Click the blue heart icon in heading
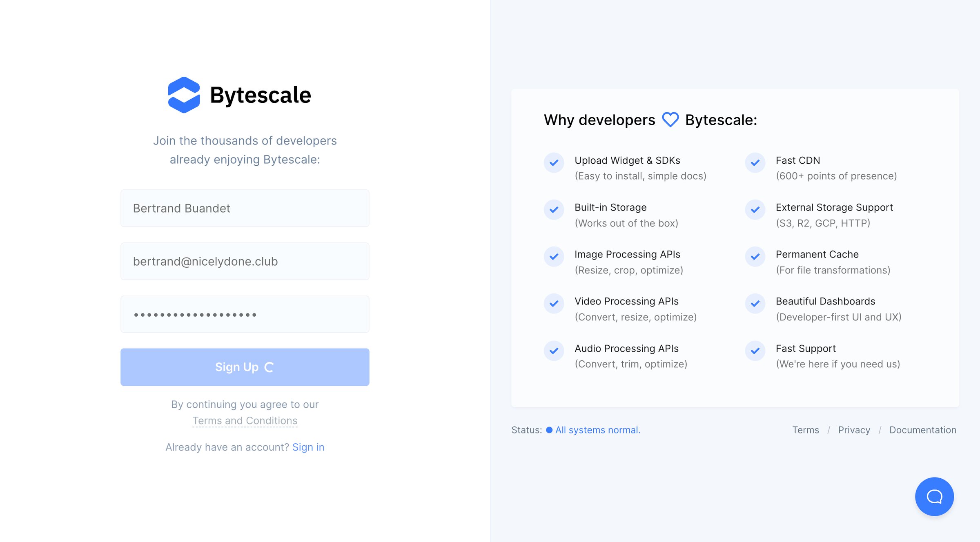This screenshot has width=980, height=542. point(670,120)
